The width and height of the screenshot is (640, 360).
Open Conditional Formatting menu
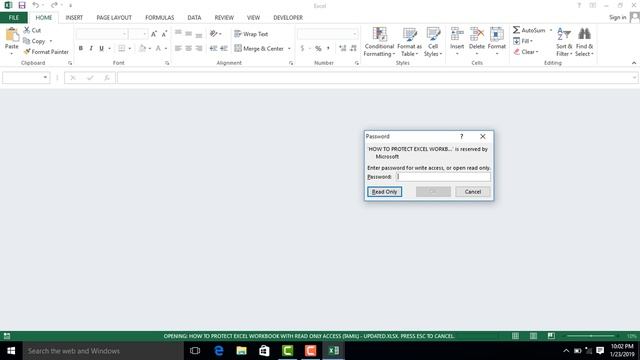pyautogui.click(x=379, y=42)
